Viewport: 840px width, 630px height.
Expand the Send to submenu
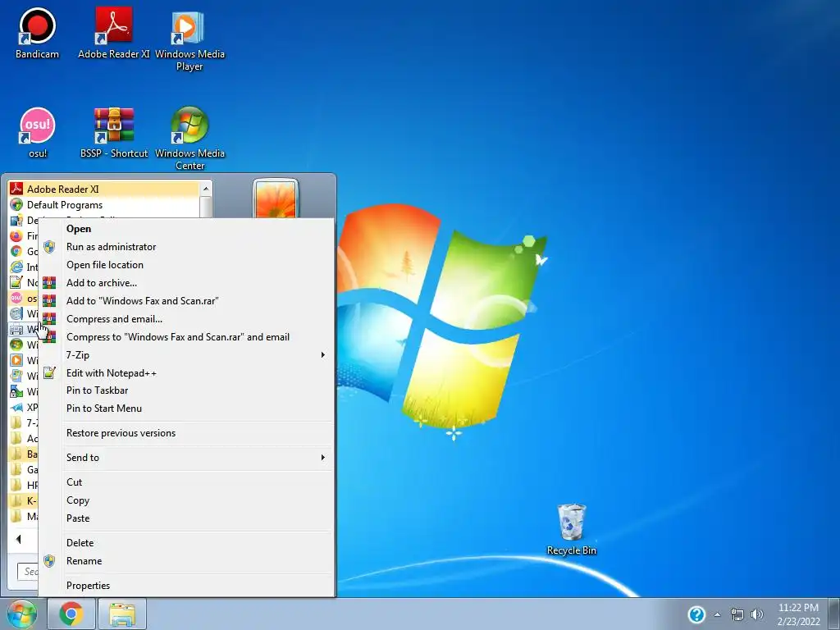pyautogui.click(x=187, y=458)
